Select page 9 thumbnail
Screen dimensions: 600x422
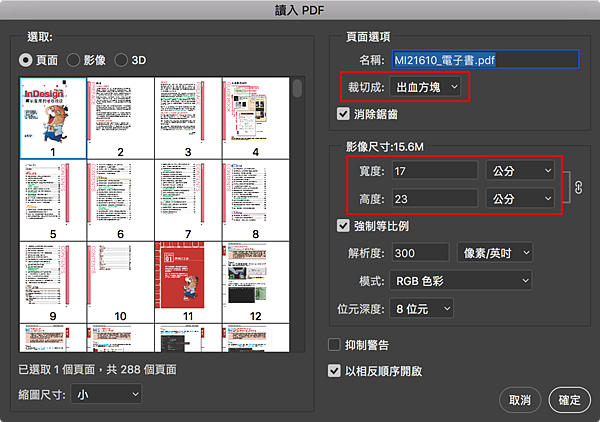[53, 282]
